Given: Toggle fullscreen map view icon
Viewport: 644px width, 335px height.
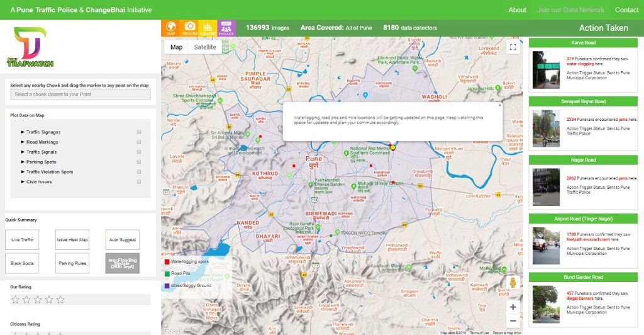Looking at the screenshot, I should point(513,47).
